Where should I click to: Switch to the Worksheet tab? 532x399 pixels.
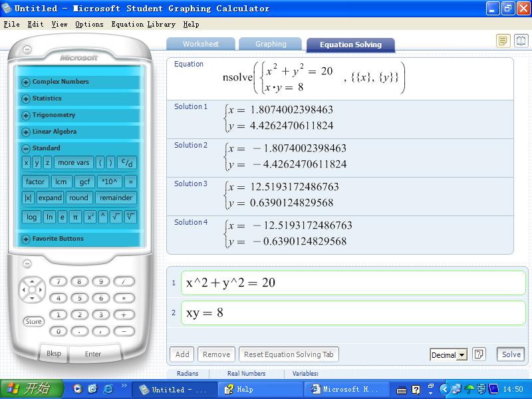201,44
